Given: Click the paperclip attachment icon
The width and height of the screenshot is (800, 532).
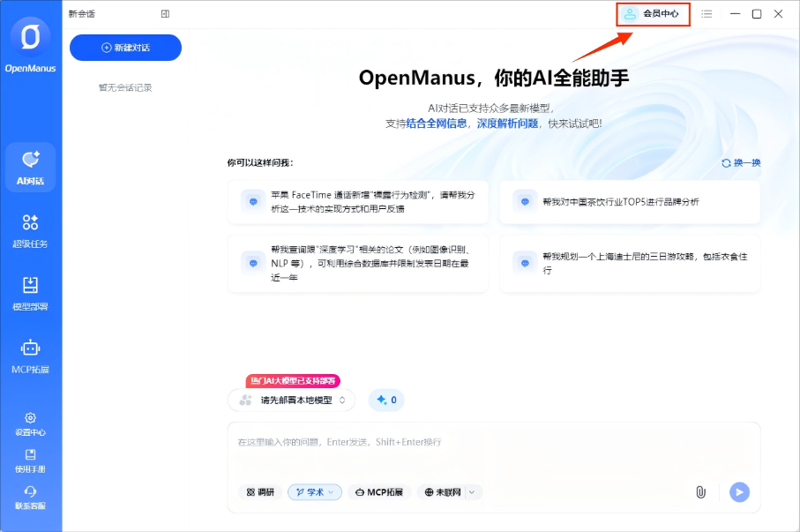Looking at the screenshot, I should coord(701,492).
